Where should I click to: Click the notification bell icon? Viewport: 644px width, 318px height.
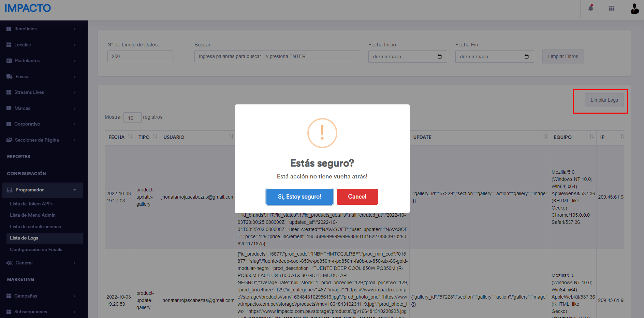tap(591, 8)
